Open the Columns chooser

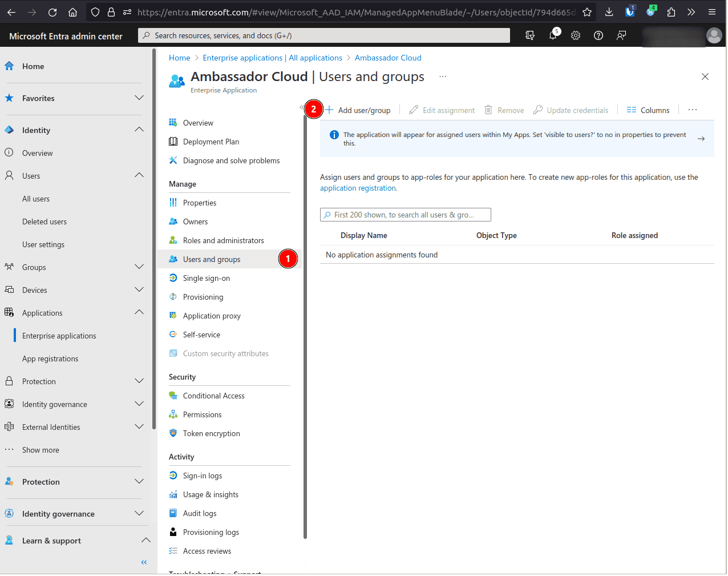click(x=648, y=110)
